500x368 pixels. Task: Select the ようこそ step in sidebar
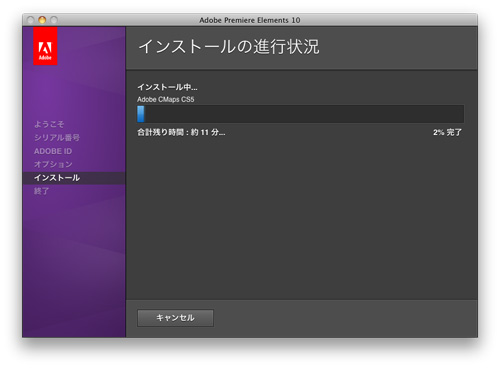pos(49,124)
